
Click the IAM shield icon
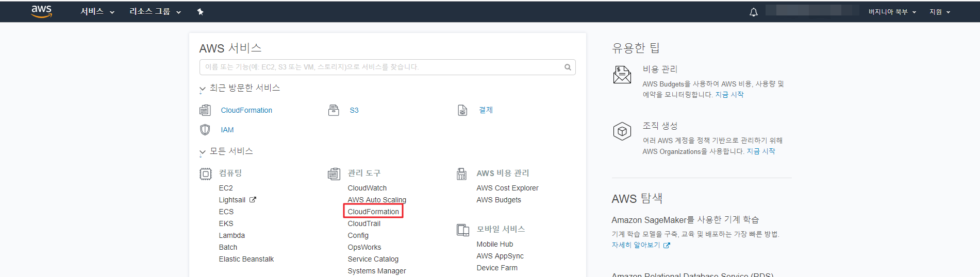click(x=205, y=130)
